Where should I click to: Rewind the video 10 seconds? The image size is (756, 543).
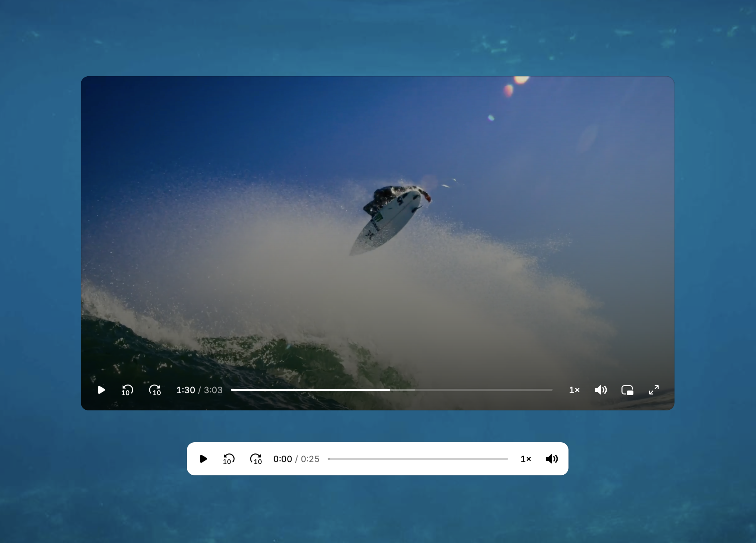127,390
